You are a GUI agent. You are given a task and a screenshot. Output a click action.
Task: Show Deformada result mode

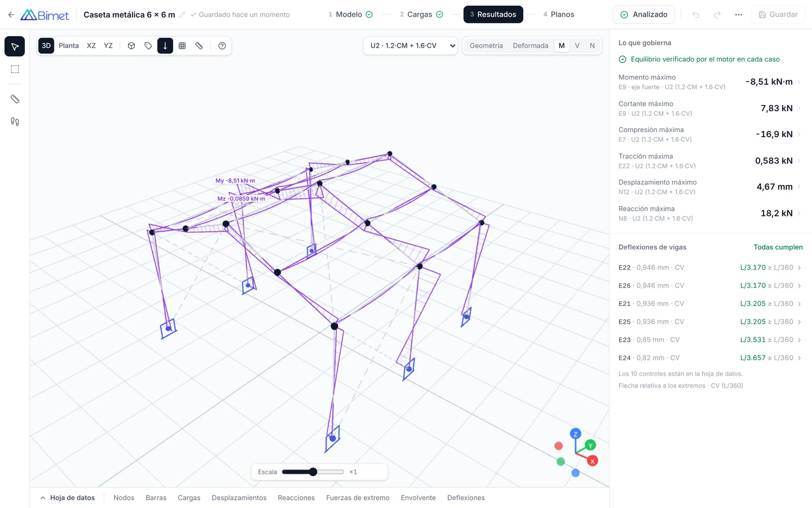[530, 46]
